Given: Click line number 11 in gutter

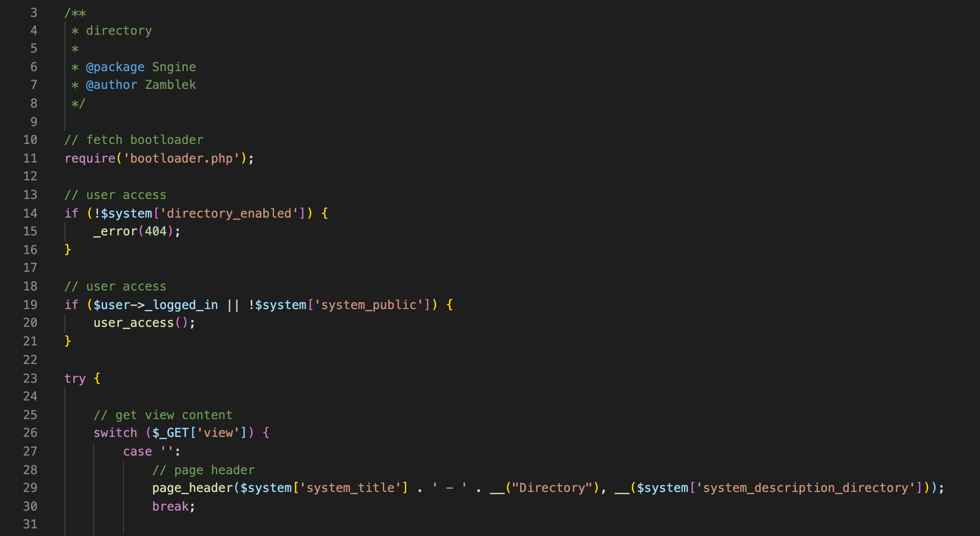Looking at the screenshot, I should coord(30,158).
